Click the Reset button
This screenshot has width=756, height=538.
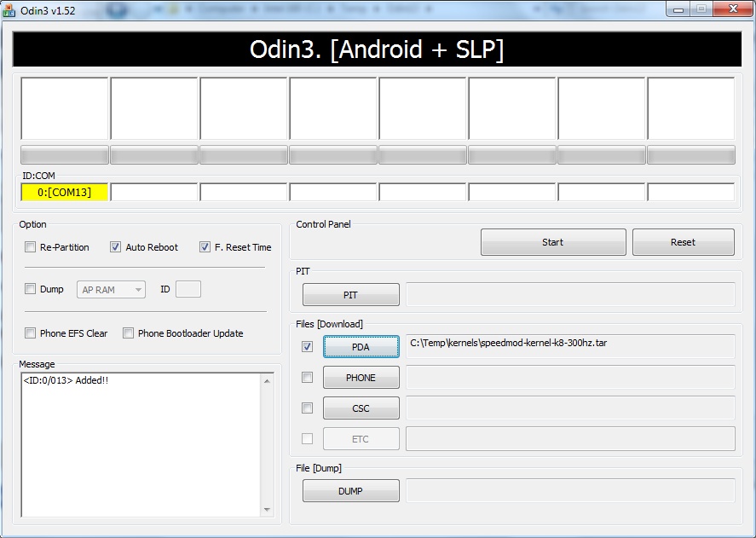click(x=684, y=242)
